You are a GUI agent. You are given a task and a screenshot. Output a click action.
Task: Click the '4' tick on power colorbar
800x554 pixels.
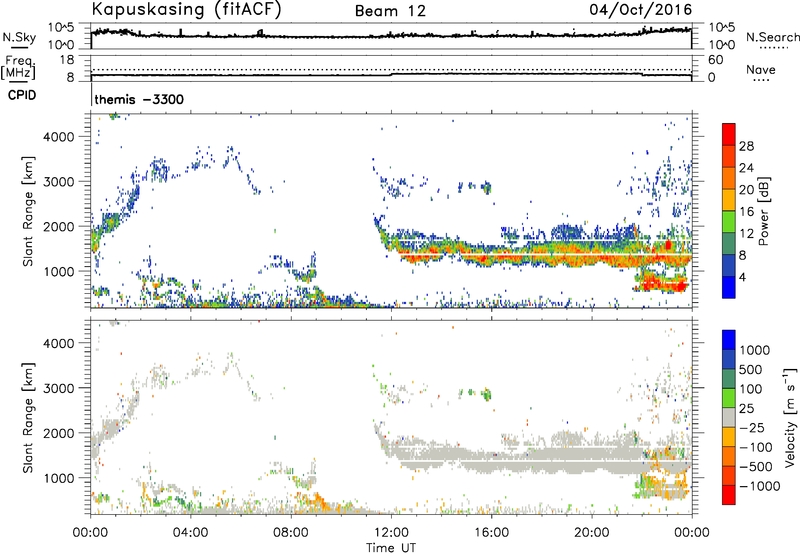[743, 277]
